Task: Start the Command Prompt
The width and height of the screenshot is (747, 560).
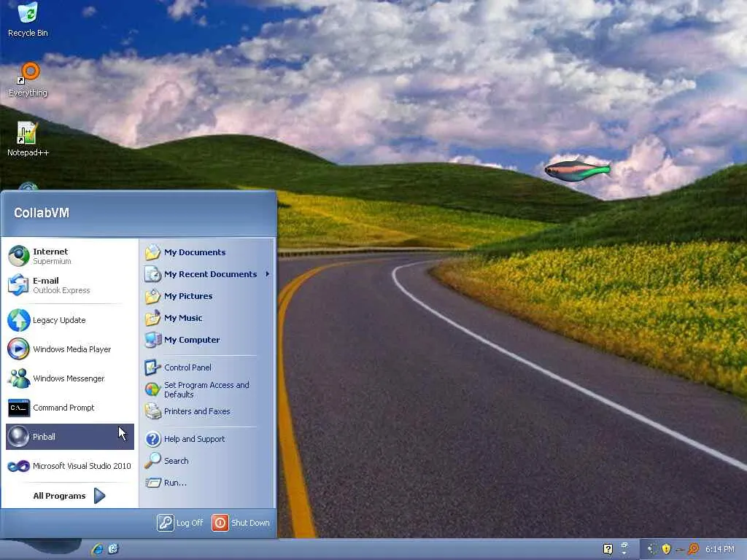Action: tap(70, 408)
